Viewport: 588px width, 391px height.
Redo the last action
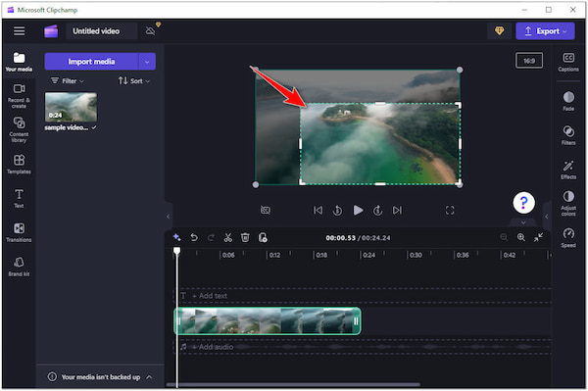pyautogui.click(x=211, y=237)
